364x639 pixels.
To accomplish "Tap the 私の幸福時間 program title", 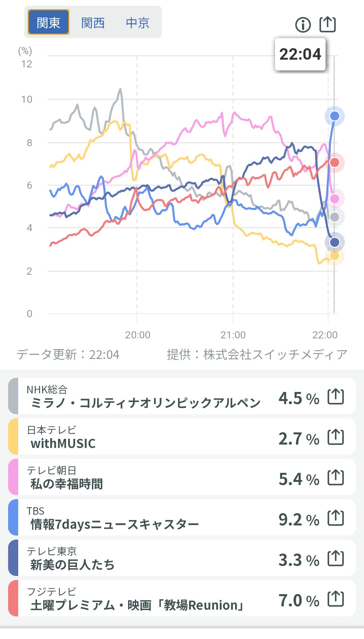I will pyautogui.click(x=67, y=484).
